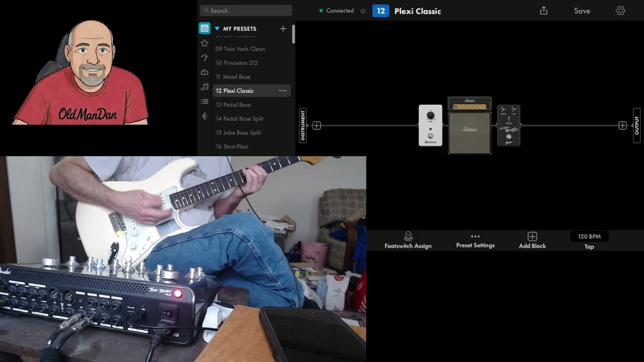Toggle the reverb pedal block
Viewport: 644px width, 362px height.
pos(508,126)
